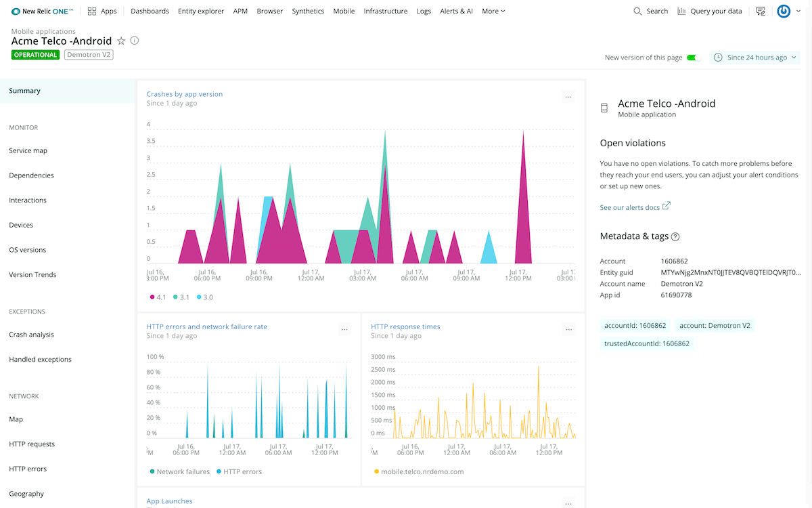Viewport: 812px width, 508px height.
Task: Toggle mobile.telco.nrdemo.com legend series
Action: (x=419, y=471)
